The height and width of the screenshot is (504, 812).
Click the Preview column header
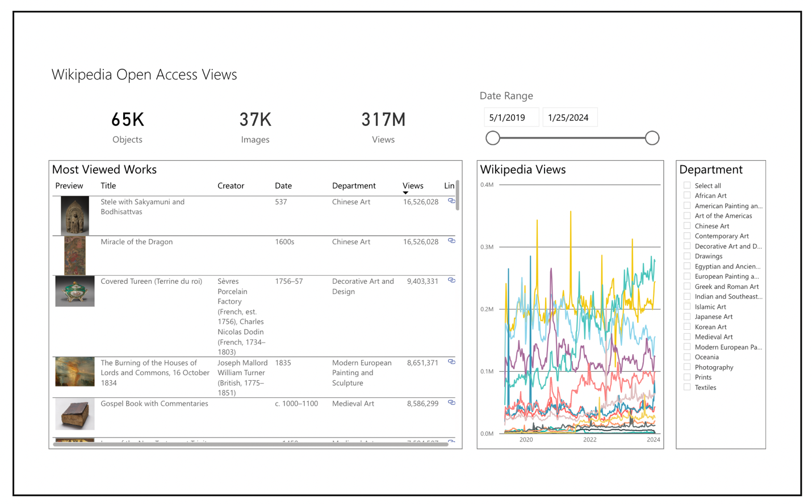(69, 186)
